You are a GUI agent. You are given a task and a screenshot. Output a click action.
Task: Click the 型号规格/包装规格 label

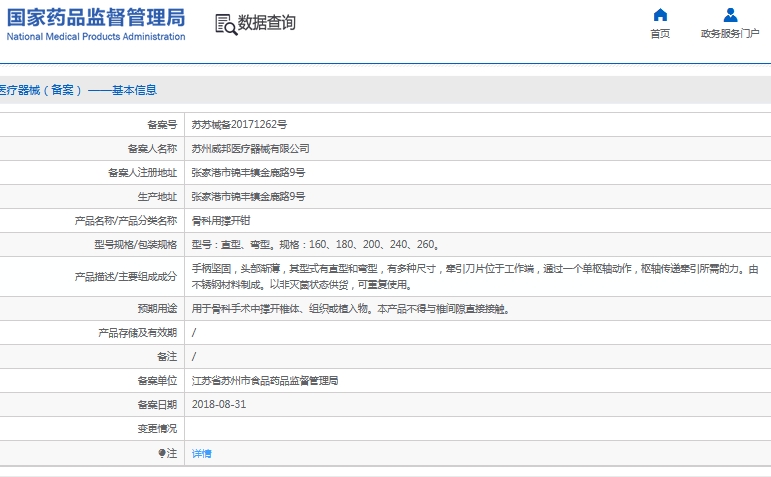(136, 244)
